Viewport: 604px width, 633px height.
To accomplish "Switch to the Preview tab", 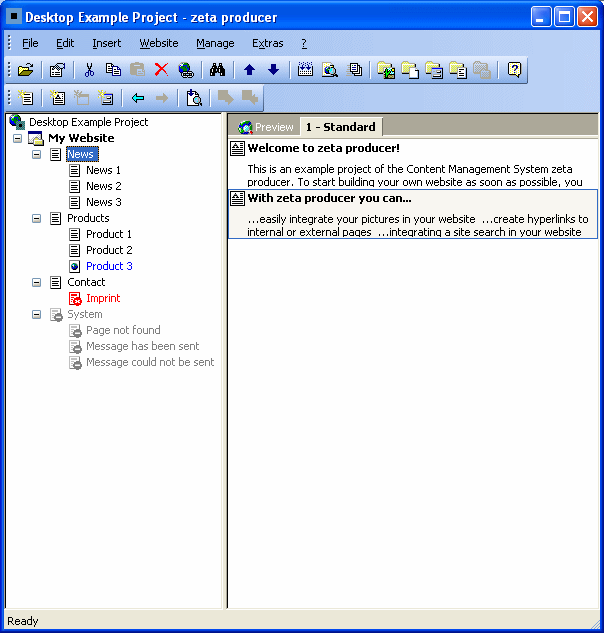I will pyautogui.click(x=266, y=127).
